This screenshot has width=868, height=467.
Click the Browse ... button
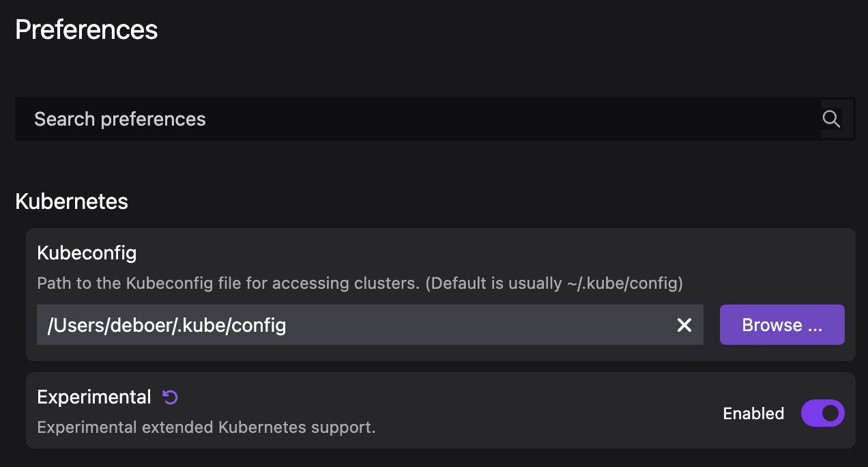coord(782,325)
